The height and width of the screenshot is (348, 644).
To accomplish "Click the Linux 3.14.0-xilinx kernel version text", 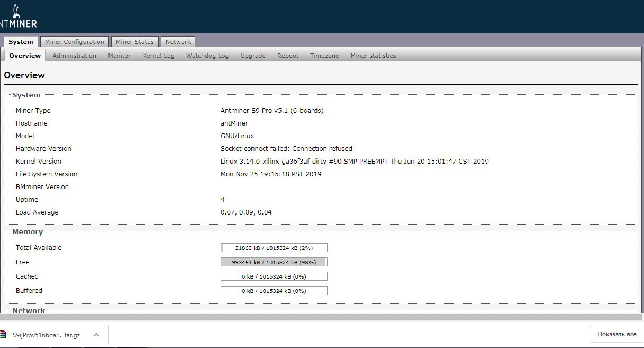I will 355,162.
